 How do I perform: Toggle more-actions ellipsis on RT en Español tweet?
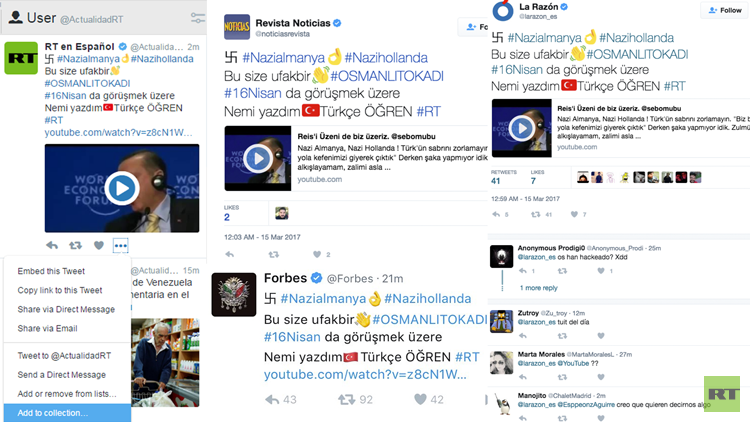(121, 245)
